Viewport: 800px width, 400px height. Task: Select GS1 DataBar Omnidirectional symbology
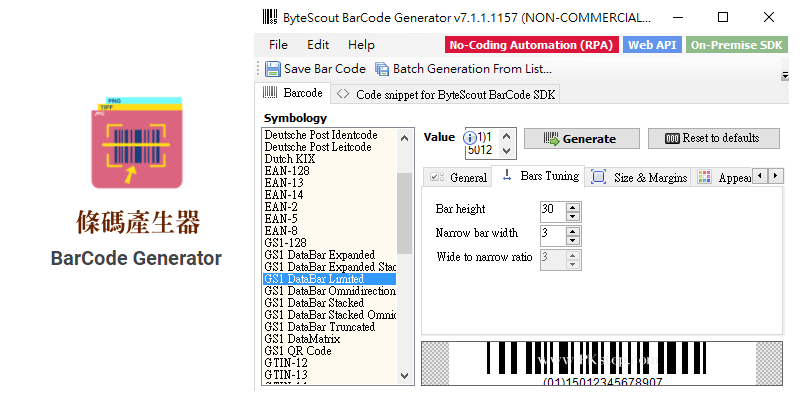tap(330, 291)
